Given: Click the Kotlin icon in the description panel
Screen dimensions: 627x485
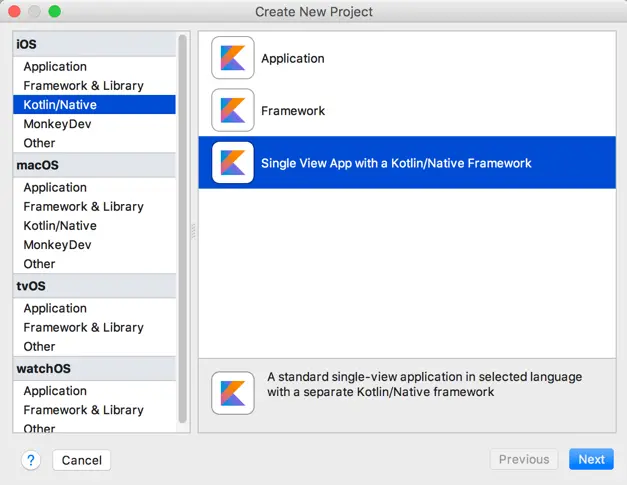Looking at the screenshot, I should 233,393.
